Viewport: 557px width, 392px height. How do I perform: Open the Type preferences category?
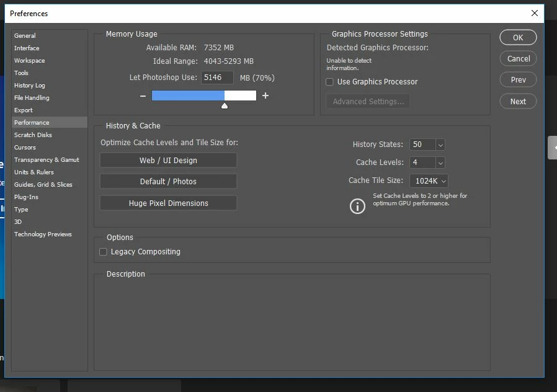tap(50, 210)
